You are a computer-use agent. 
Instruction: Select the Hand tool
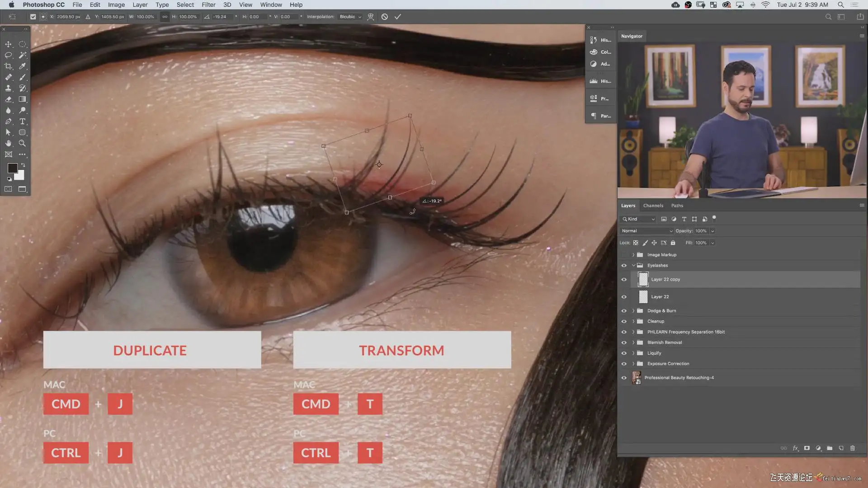pyautogui.click(x=8, y=143)
